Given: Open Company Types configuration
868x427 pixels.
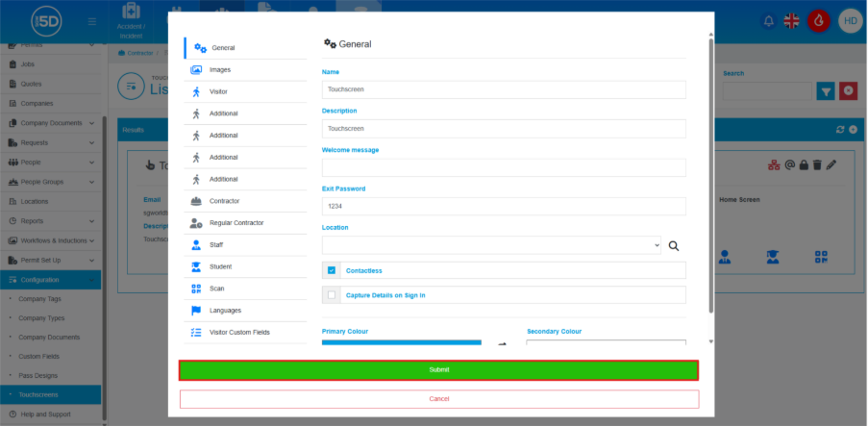Looking at the screenshot, I should 41,318.
